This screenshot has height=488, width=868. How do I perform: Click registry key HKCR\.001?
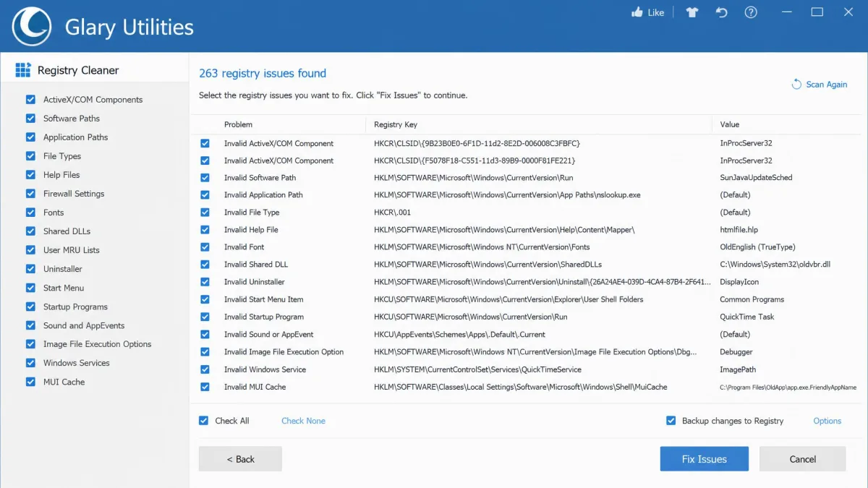coord(391,213)
